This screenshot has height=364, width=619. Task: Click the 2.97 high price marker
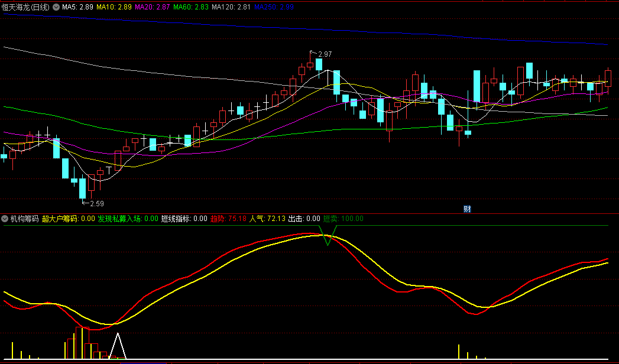coord(325,54)
